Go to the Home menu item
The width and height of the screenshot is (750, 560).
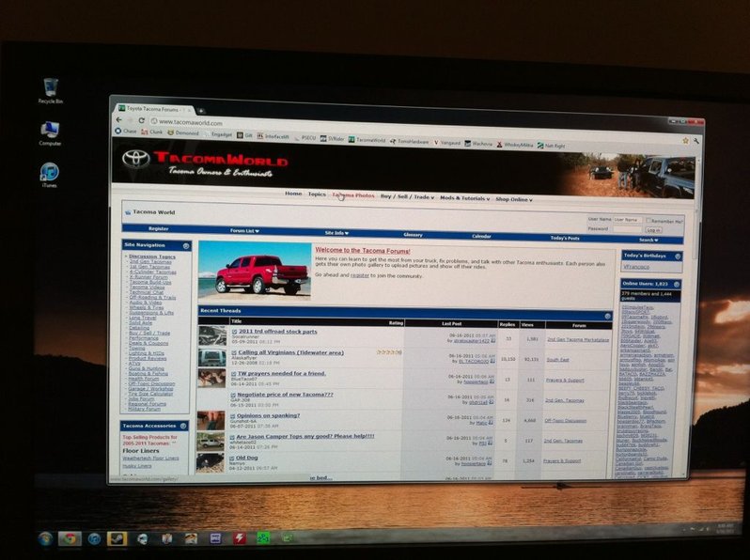[x=293, y=194]
